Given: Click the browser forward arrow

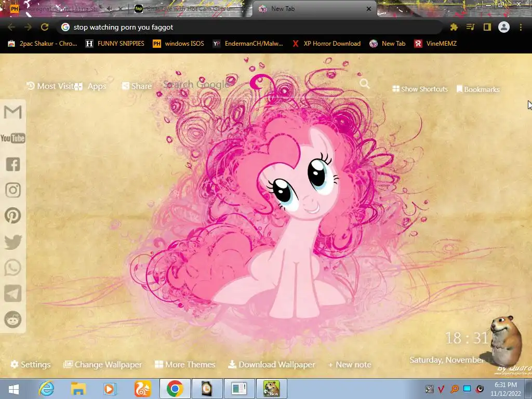Looking at the screenshot, I should pos(28,27).
